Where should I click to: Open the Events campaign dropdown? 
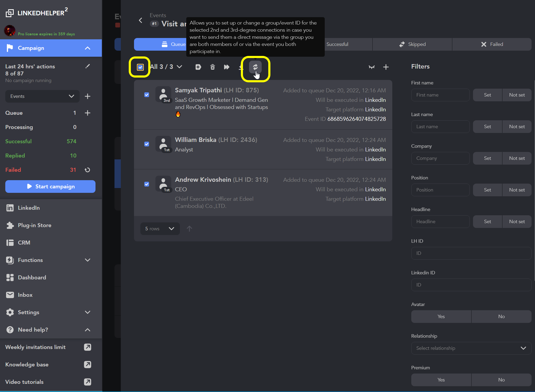[x=42, y=96]
